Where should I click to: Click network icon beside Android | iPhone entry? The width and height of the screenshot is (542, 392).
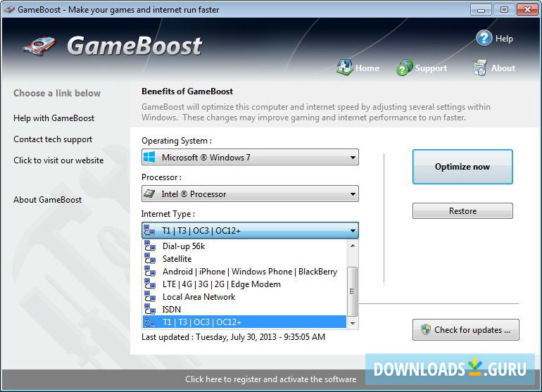pos(150,272)
